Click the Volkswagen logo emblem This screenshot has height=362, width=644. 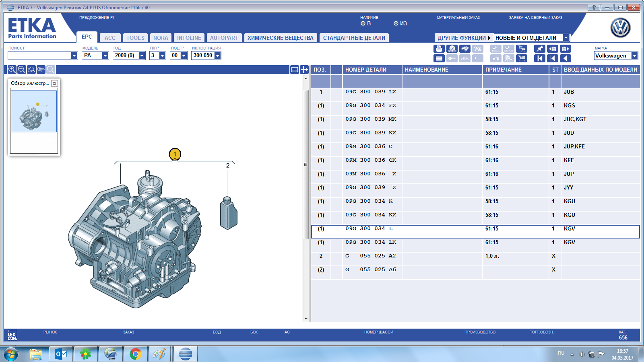point(620,28)
